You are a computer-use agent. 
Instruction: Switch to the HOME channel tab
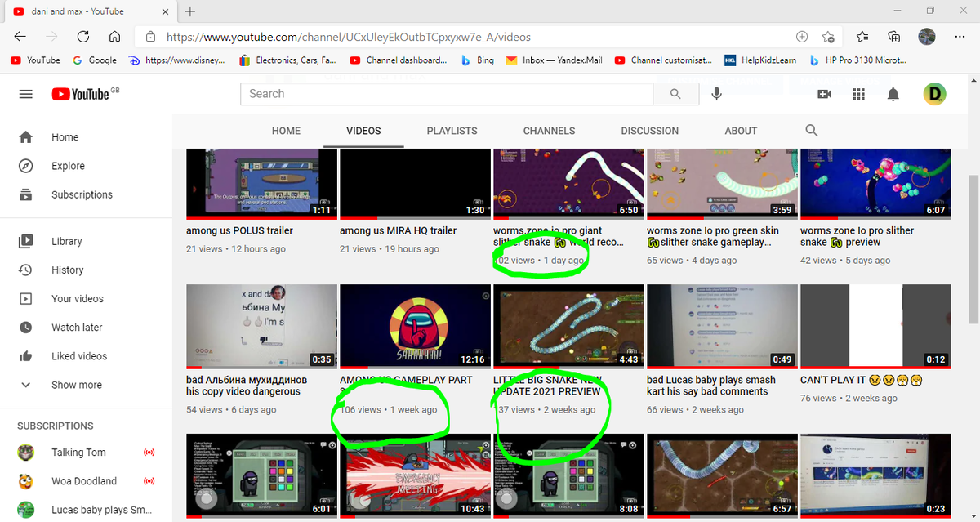[x=286, y=131]
